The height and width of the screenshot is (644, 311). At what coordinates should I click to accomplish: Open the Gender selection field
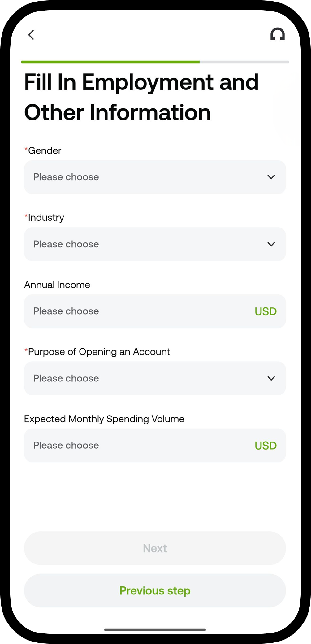coord(155,177)
